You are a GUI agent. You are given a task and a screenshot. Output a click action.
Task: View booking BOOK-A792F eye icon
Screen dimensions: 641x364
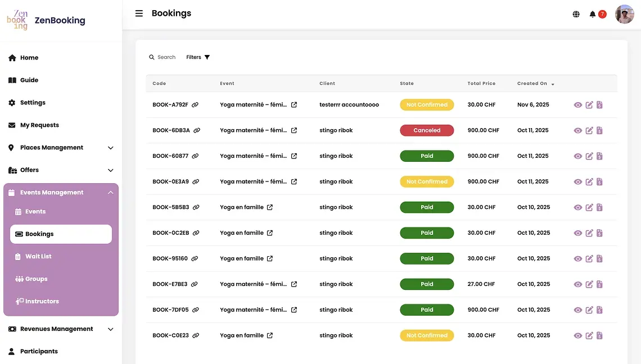(x=577, y=105)
